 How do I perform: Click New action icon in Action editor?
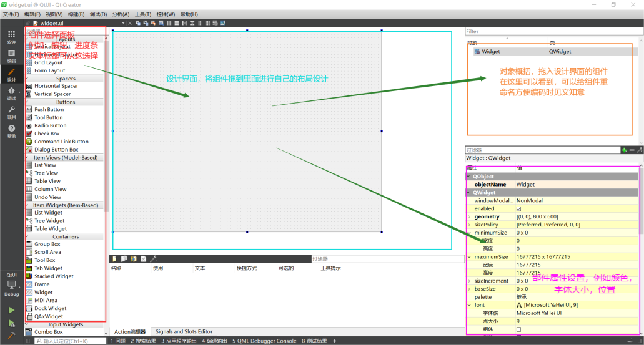click(114, 259)
